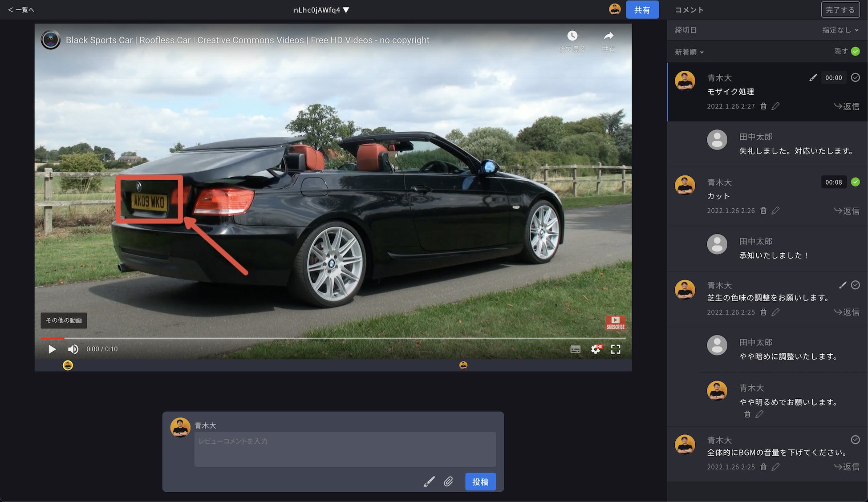Click the drawing brush tool in comment box
Screen dimensions: 868x502
(x=429, y=482)
